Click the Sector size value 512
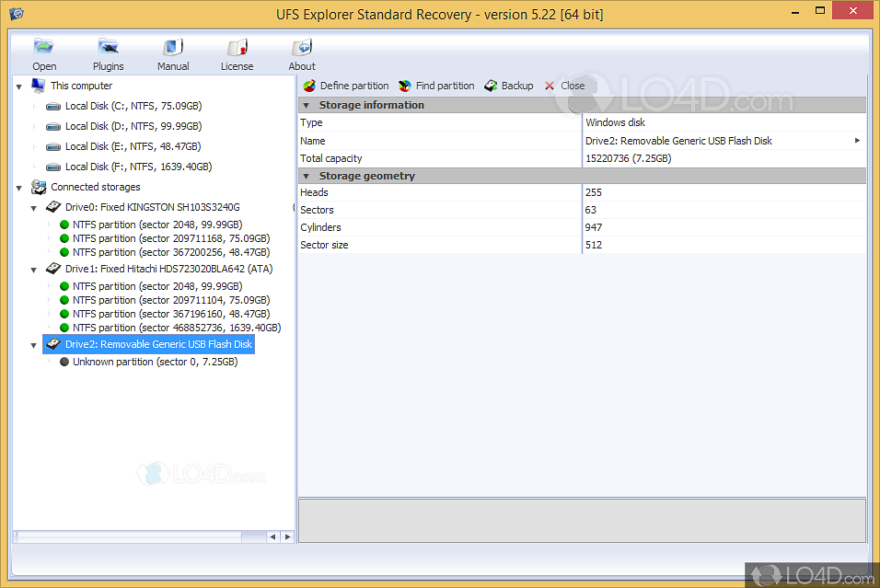 pyautogui.click(x=593, y=245)
